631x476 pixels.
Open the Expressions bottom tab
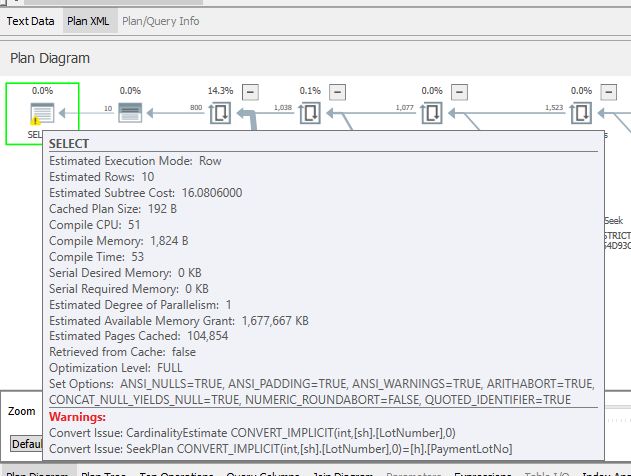coord(483,473)
